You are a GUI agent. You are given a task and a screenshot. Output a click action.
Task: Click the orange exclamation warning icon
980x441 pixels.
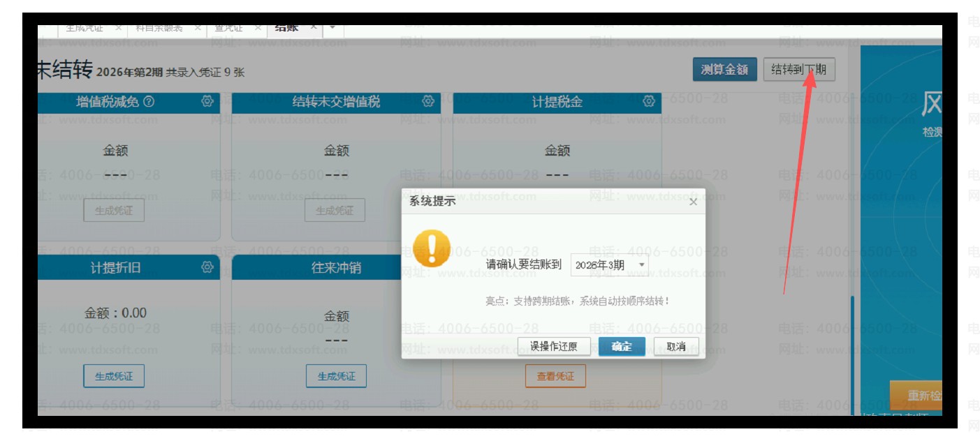(432, 248)
